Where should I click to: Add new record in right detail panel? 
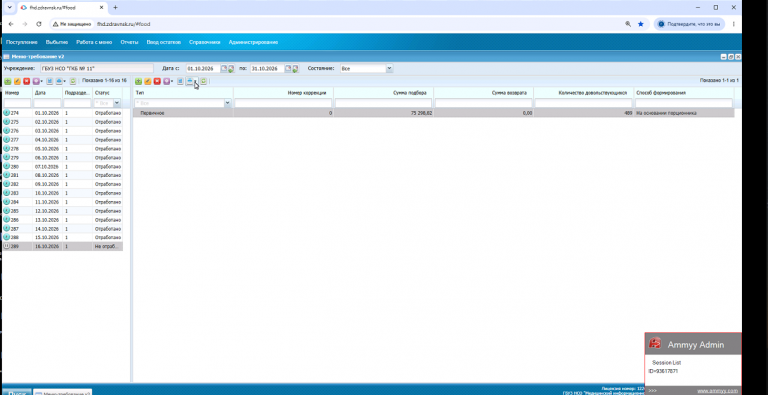138,81
